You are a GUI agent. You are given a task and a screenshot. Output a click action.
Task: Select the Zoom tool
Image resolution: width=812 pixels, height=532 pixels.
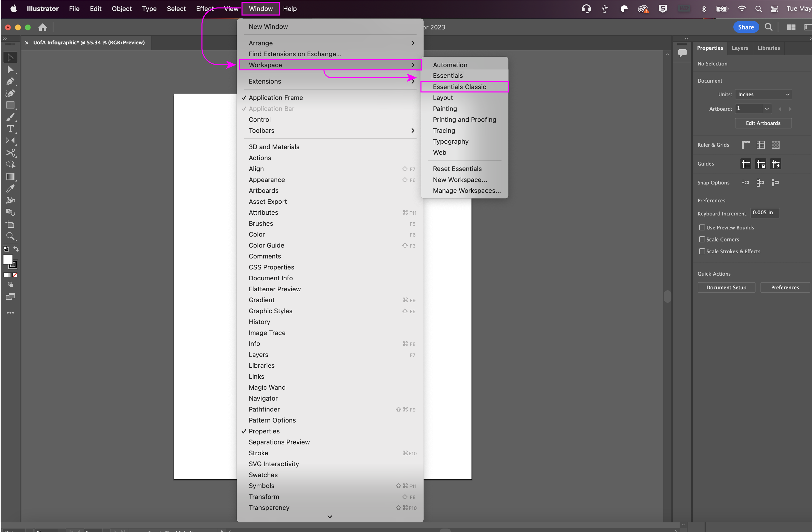coord(10,236)
